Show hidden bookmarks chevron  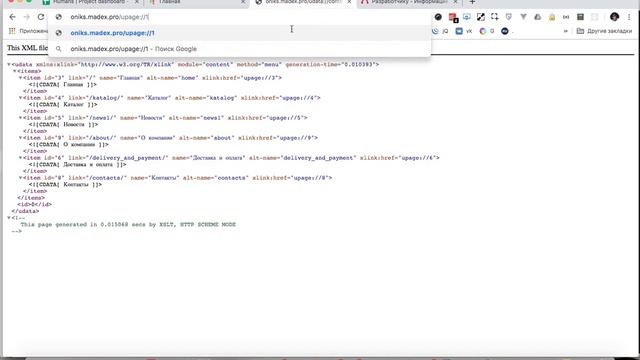tap(566, 31)
